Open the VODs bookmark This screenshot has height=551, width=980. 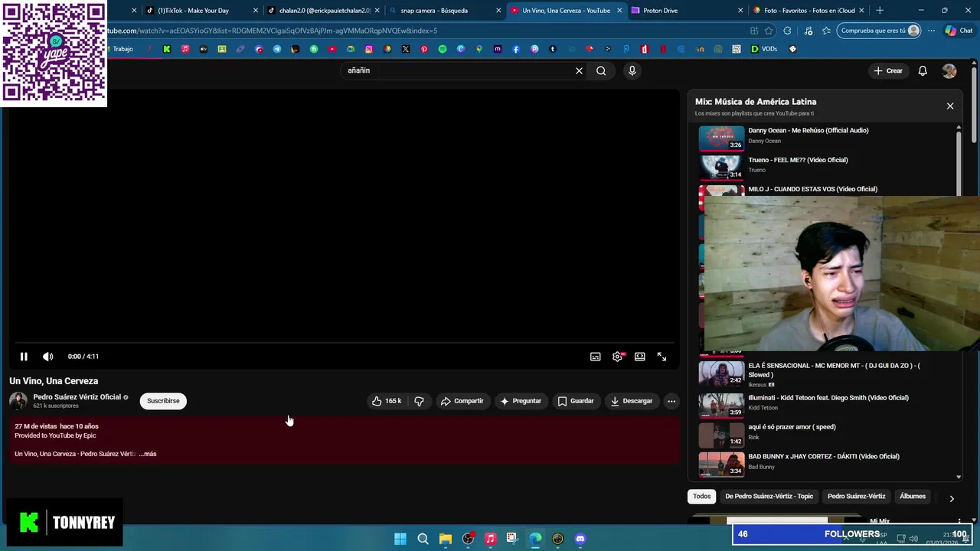click(764, 49)
